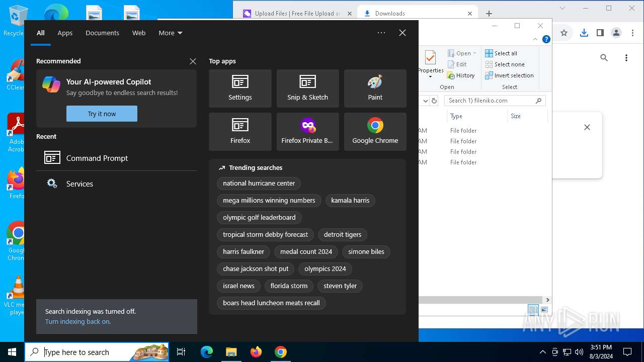Select the All search tab
The width and height of the screenshot is (644, 362).
click(x=41, y=33)
